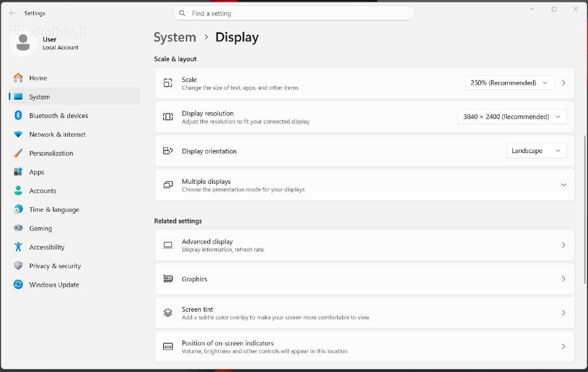Click the Network wifi icon in sidebar
Image resolution: width=588 pixels, height=372 pixels.
point(18,134)
